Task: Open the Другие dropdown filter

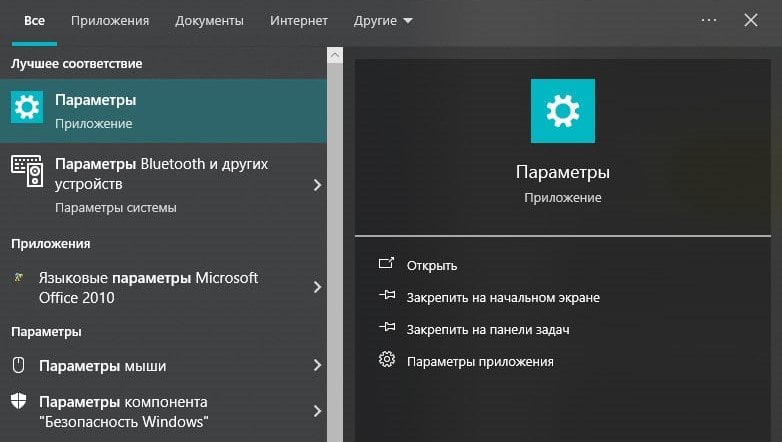Action: (383, 21)
